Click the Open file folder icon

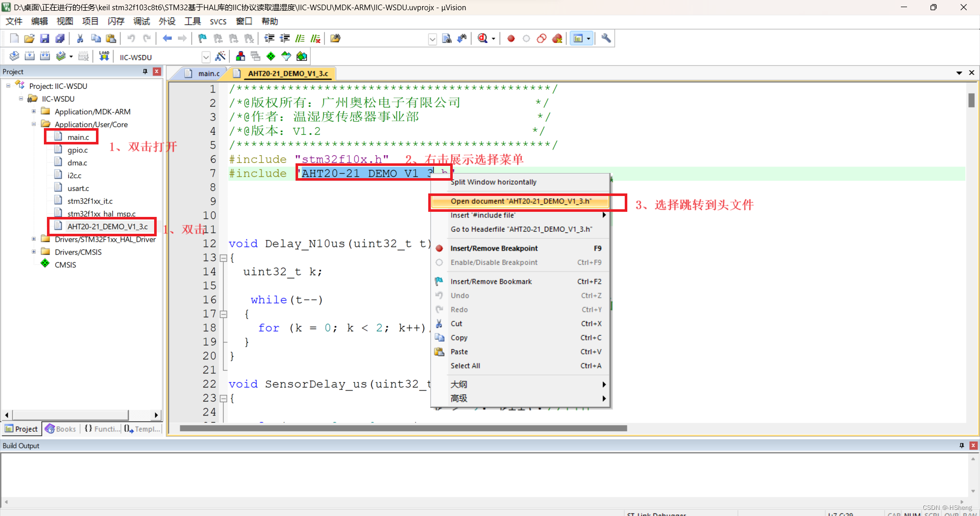point(30,38)
